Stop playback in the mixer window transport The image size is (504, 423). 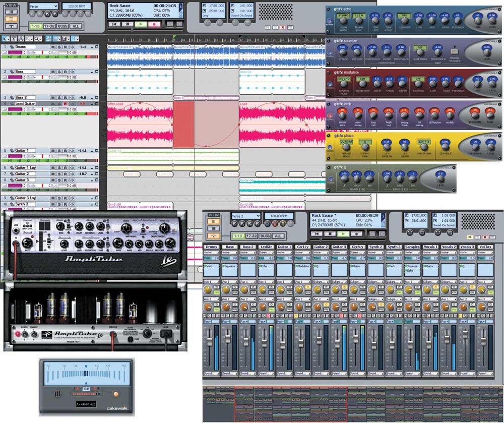[x=330, y=233]
